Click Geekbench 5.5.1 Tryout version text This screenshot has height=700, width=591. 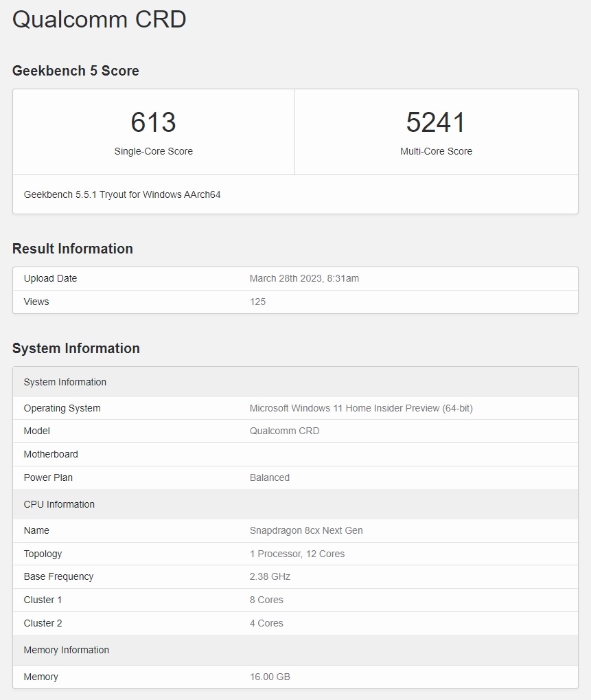[122, 194]
